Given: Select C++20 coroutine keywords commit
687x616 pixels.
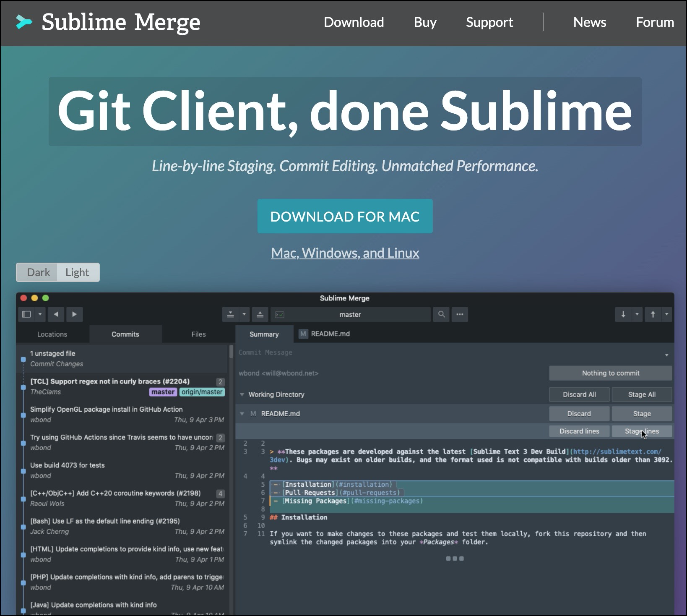Looking at the screenshot, I should 122,499.
